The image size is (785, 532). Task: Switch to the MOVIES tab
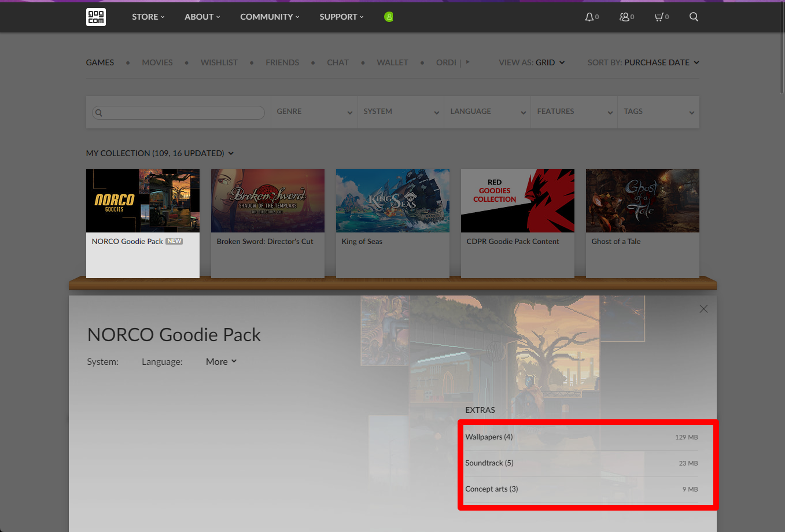(x=157, y=62)
